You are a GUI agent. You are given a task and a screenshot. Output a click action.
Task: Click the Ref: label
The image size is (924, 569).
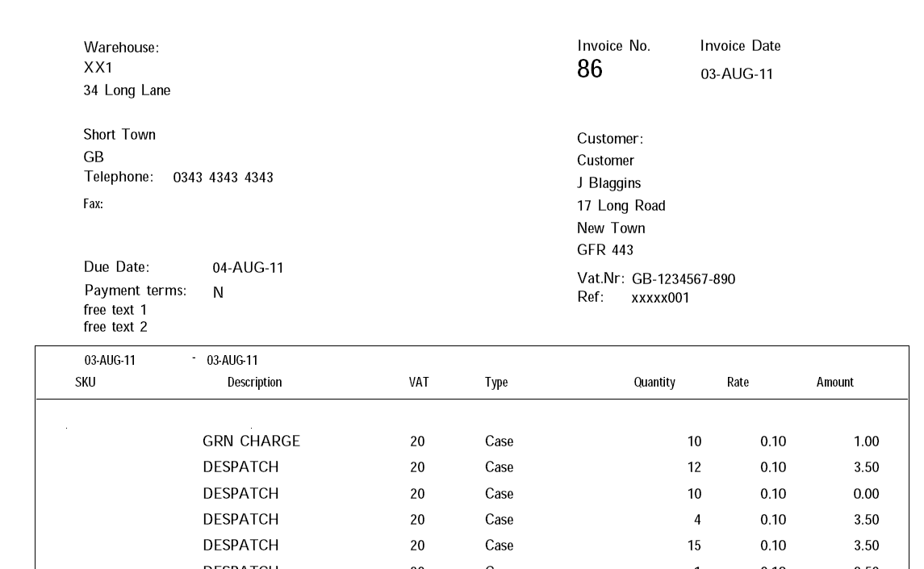pos(591,297)
